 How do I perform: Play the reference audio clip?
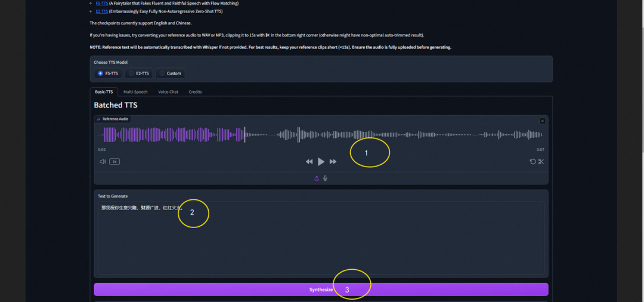321,162
